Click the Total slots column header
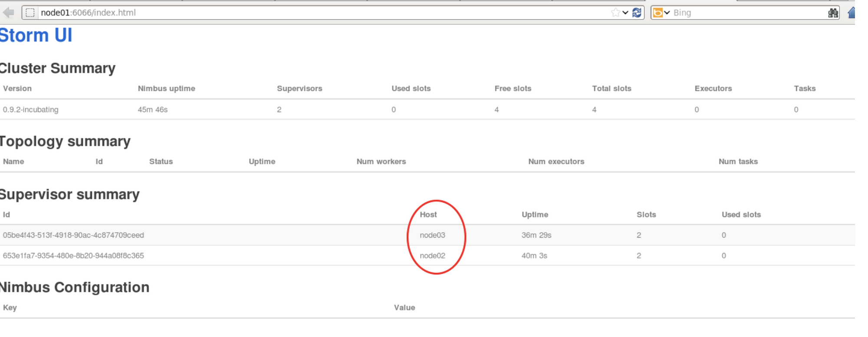The width and height of the screenshot is (868, 337). tap(612, 89)
